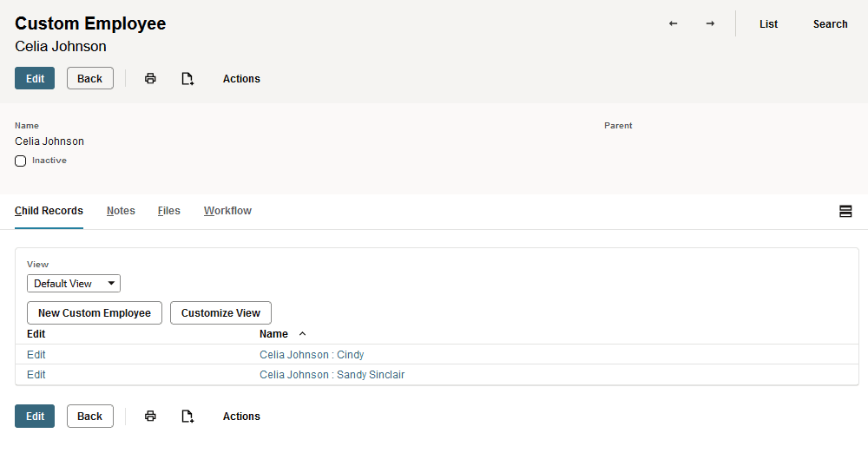Edit the Sandy Sinclair row
Screen dimensions: 868x466
[36, 375]
